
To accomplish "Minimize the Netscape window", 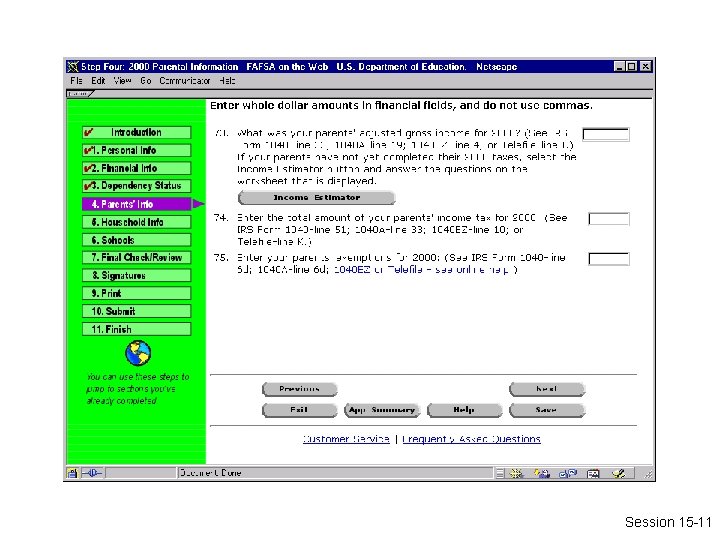I will point(619,67).
